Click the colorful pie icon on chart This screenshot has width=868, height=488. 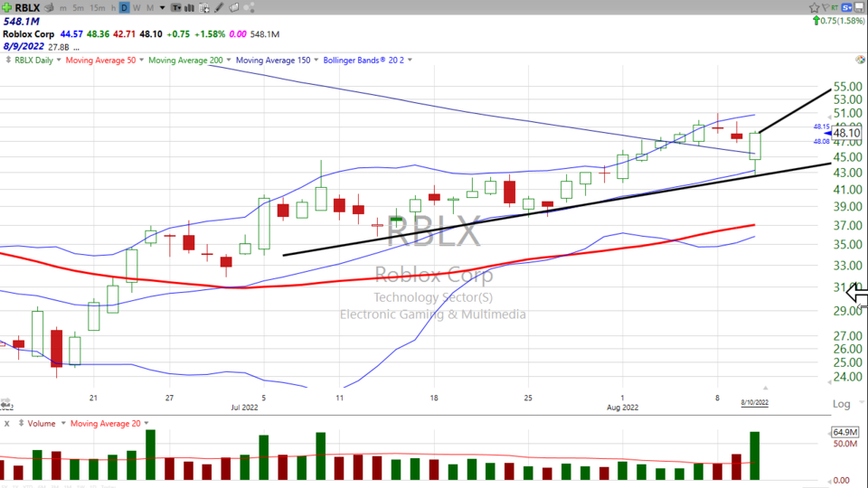click(860, 60)
